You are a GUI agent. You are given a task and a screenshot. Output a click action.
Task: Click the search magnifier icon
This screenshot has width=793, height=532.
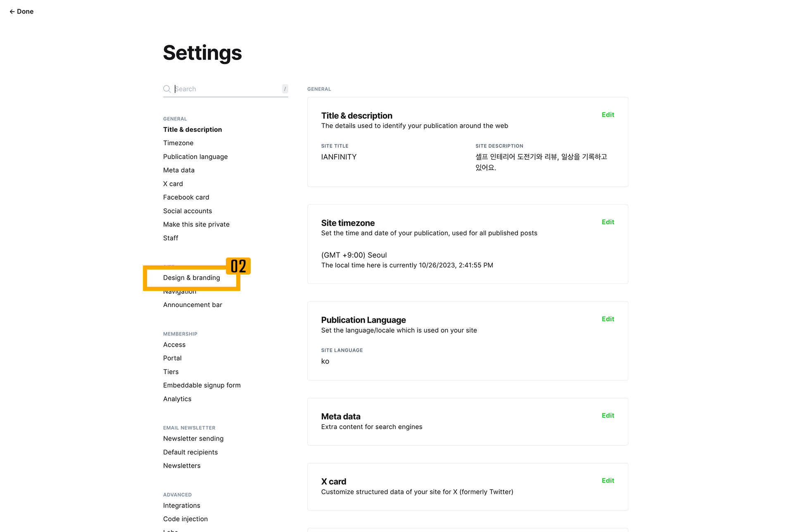[x=167, y=89]
